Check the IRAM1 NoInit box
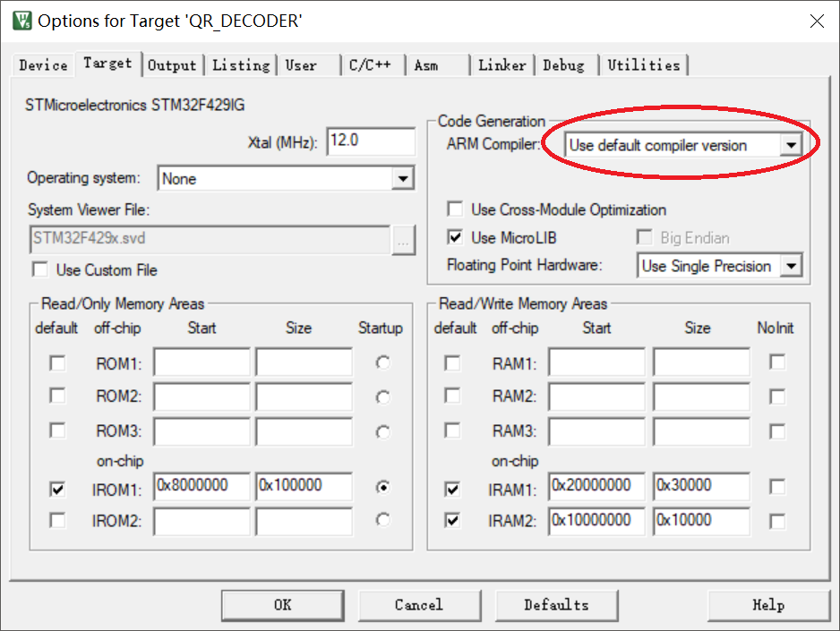Screen dimensions: 840x631 coord(777,487)
